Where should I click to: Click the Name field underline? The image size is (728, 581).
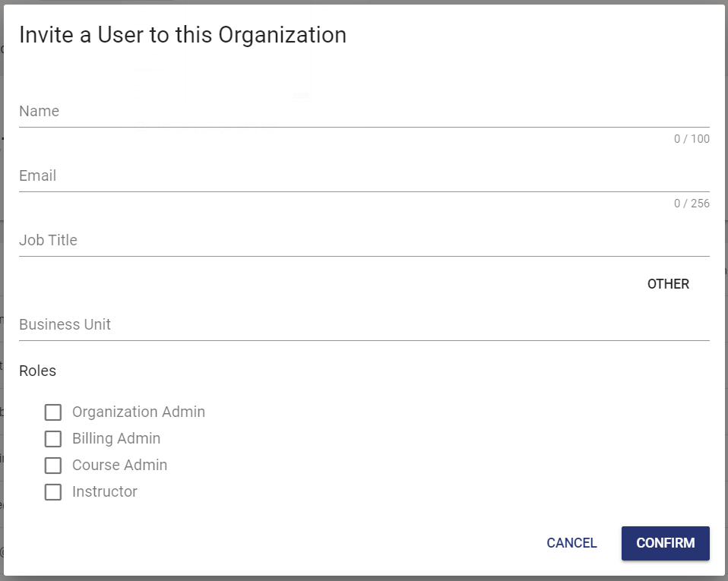[x=364, y=125]
